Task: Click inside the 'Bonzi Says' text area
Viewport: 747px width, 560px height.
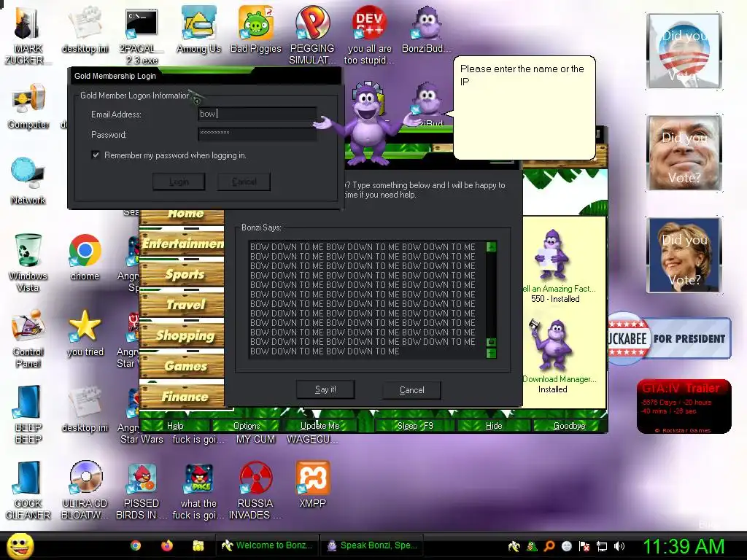Action: pyautogui.click(x=367, y=300)
